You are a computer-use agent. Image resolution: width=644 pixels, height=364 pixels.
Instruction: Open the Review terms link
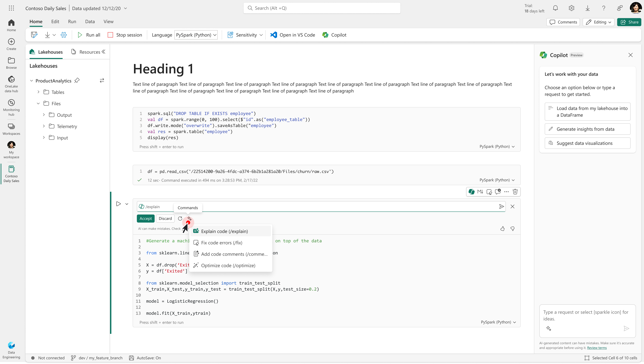tap(597, 348)
